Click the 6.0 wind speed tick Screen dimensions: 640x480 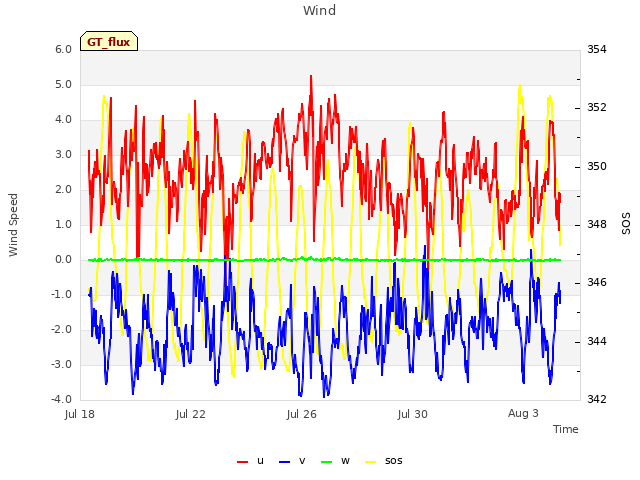click(64, 49)
